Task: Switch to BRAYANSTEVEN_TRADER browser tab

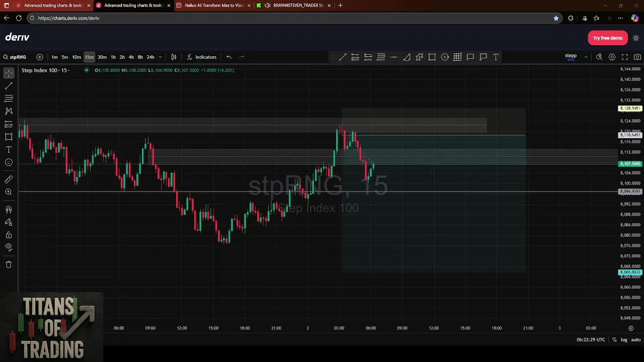Action: coord(294,6)
